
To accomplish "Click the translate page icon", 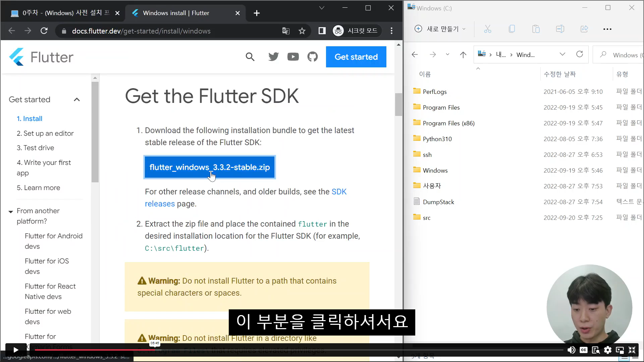I will pos(286,31).
